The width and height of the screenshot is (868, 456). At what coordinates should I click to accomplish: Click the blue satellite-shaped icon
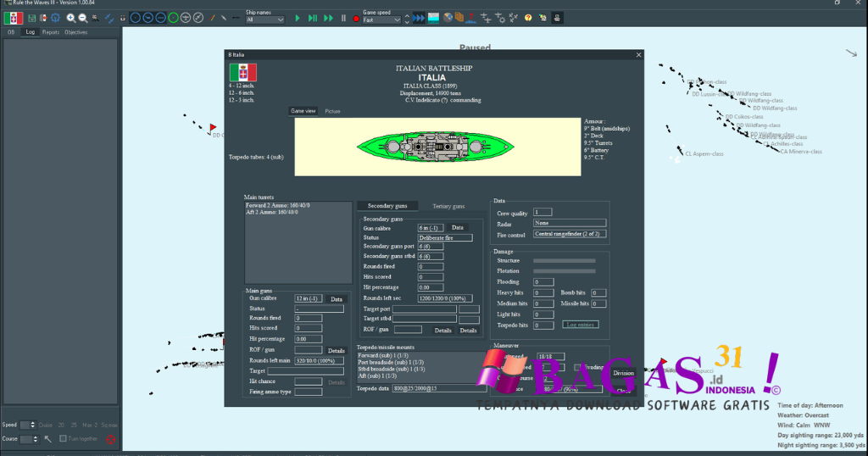click(x=109, y=19)
